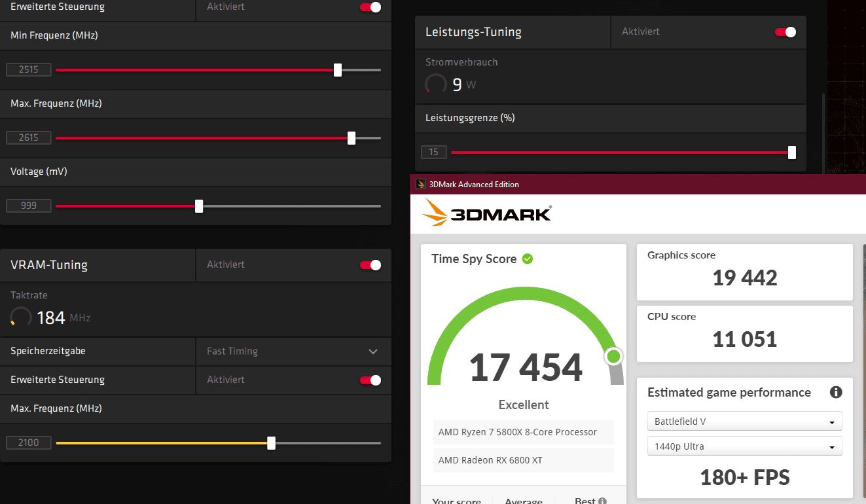
Task: Click the Stromverbrauch power gauge icon
Action: pyautogui.click(x=436, y=84)
